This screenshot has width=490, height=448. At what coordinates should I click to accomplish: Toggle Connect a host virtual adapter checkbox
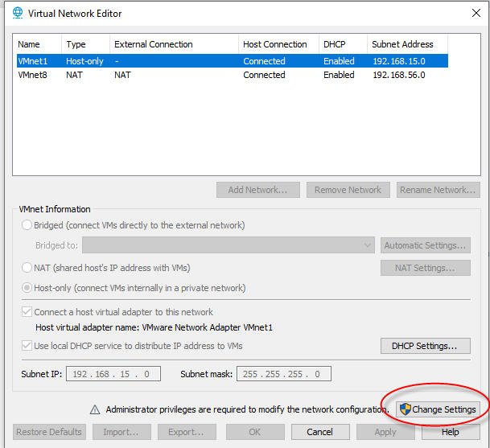coord(26,312)
